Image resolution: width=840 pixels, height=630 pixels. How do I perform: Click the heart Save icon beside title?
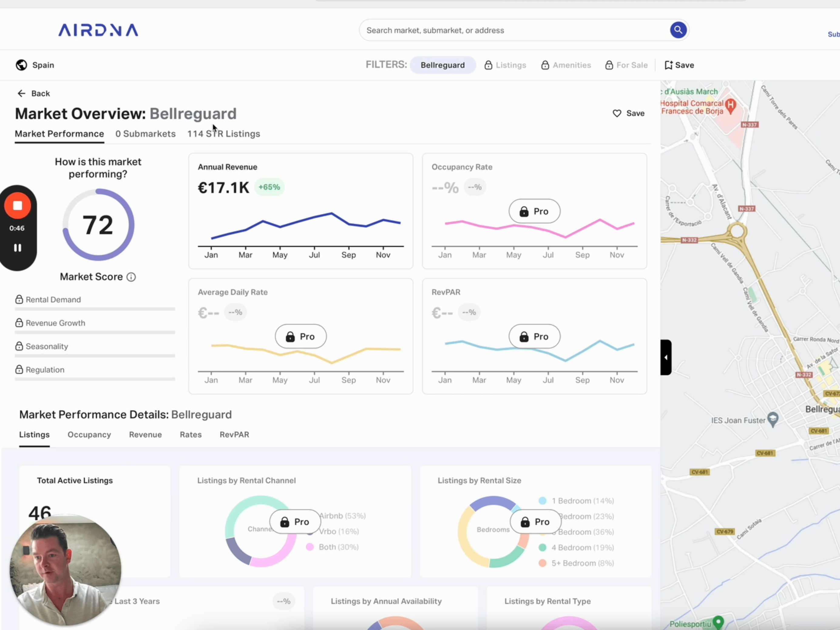[x=617, y=113]
